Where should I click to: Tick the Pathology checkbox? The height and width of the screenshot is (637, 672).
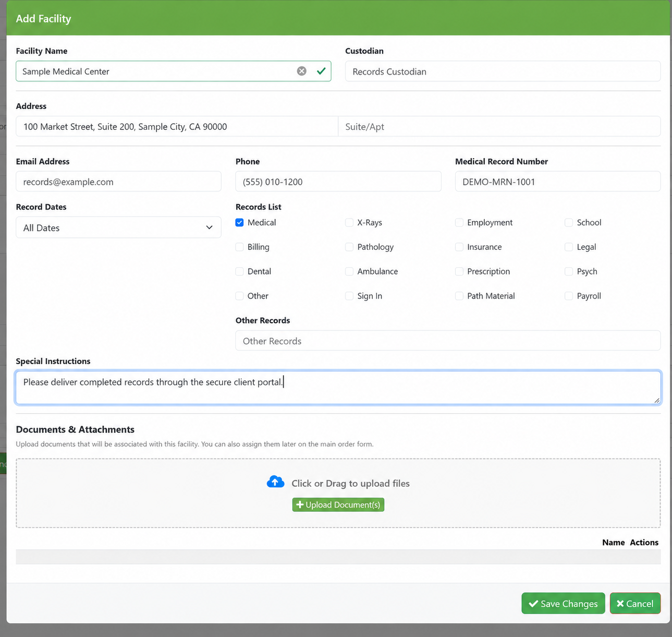[349, 247]
